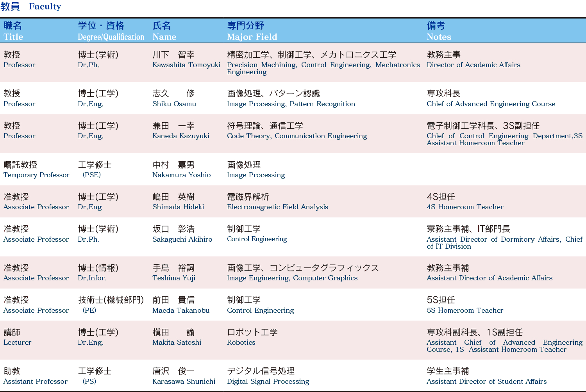Select the name 'Maeda Takanobu'
The width and height of the screenshot is (586, 392).
pyautogui.click(x=181, y=310)
